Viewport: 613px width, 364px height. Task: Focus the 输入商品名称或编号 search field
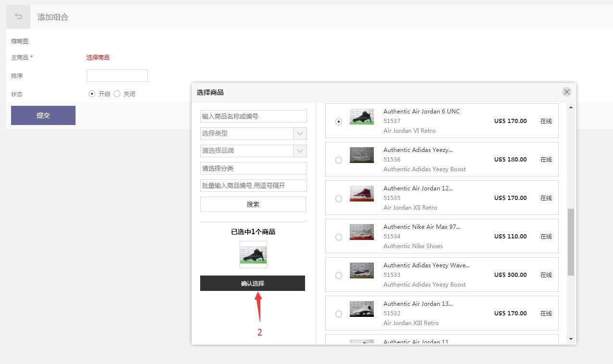(x=253, y=116)
